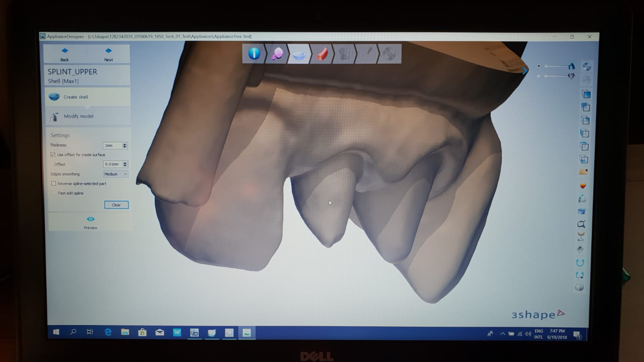Image resolution: width=644 pixels, height=362 pixels.
Task: Click the goblet-shaped icon in right toolbar
Action: click(581, 237)
